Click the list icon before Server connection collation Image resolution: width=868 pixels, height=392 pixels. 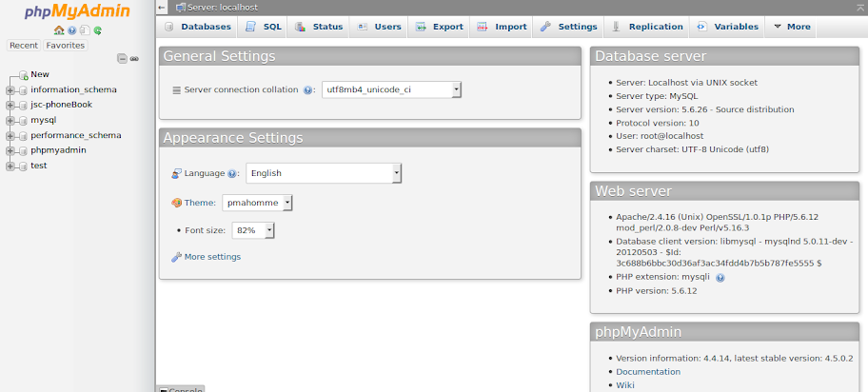point(177,90)
